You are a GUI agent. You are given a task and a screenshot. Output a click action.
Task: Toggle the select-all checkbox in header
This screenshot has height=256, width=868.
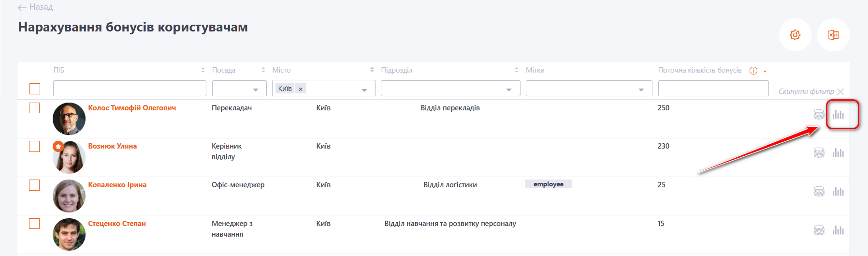coord(35,89)
